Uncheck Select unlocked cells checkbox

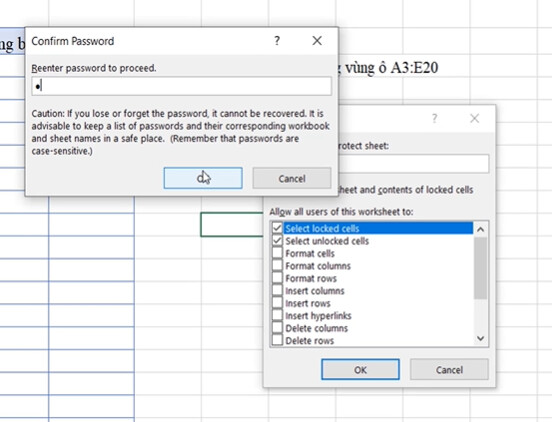click(277, 241)
